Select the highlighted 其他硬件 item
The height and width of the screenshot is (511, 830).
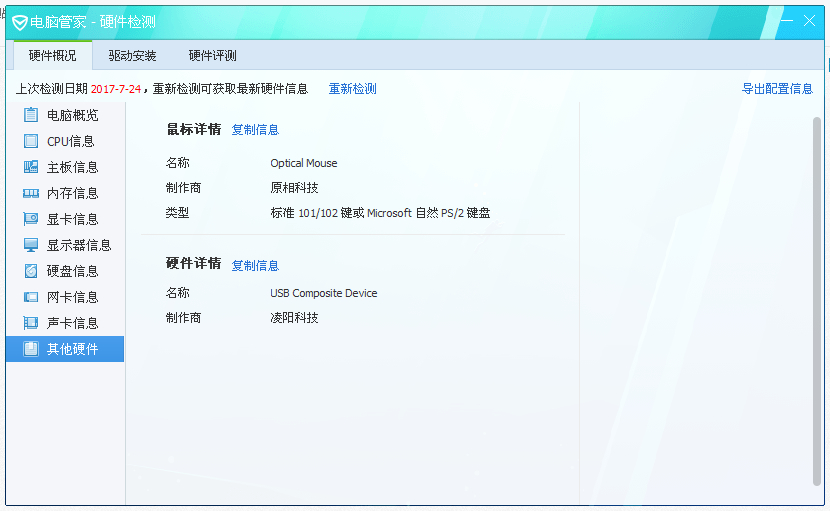point(65,349)
